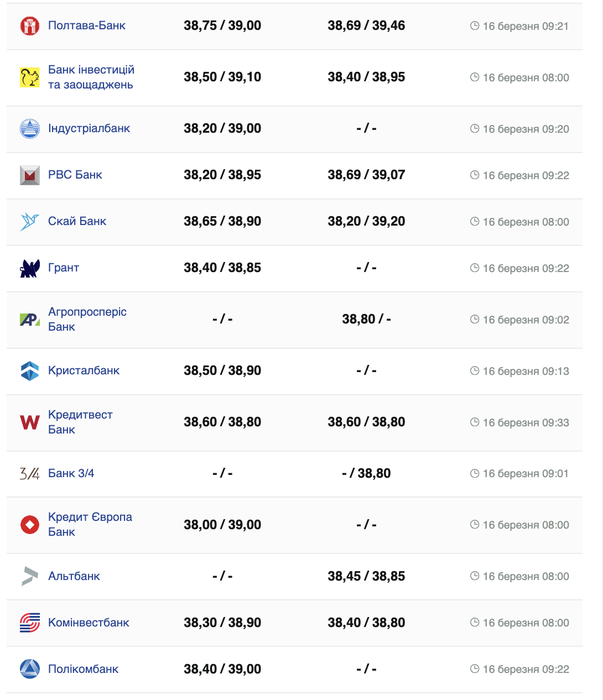
Task: Click the Скай Банк bird logo
Action: (30, 222)
